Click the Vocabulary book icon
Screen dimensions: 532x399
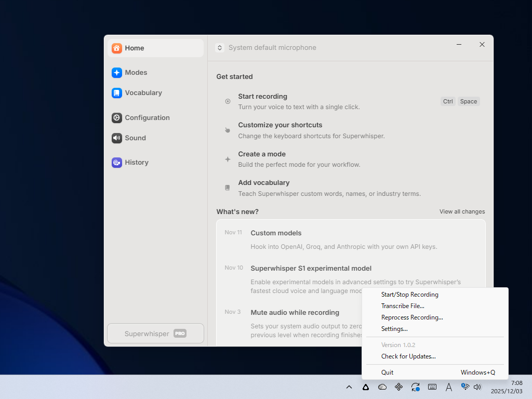[117, 93]
